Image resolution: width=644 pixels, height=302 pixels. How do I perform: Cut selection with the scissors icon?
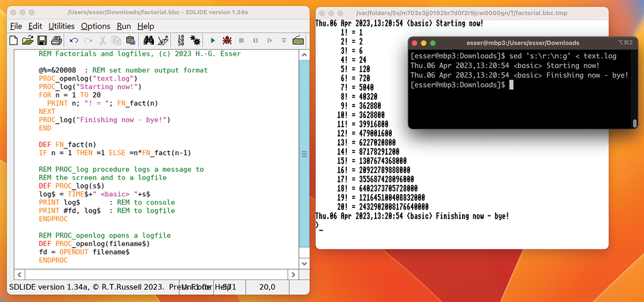pyautogui.click(x=102, y=40)
